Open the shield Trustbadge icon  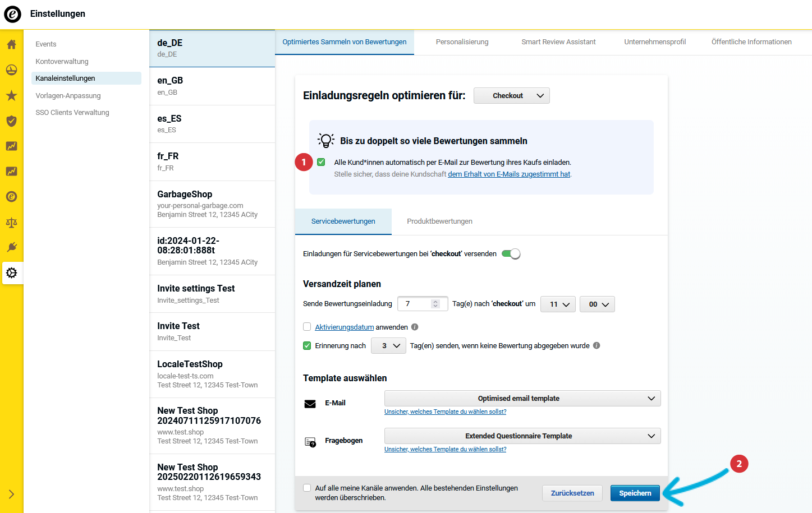tap(11, 121)
